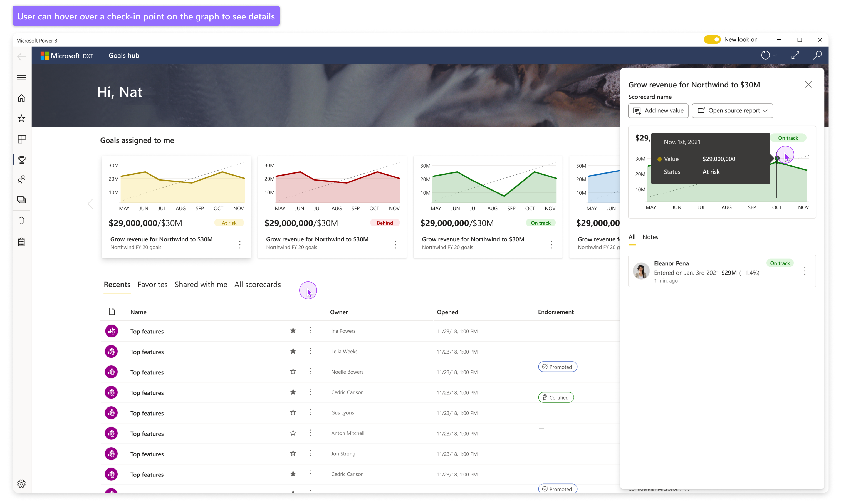Open more options for Eleanor Pena check-in
841x504 pixels.
804,271
